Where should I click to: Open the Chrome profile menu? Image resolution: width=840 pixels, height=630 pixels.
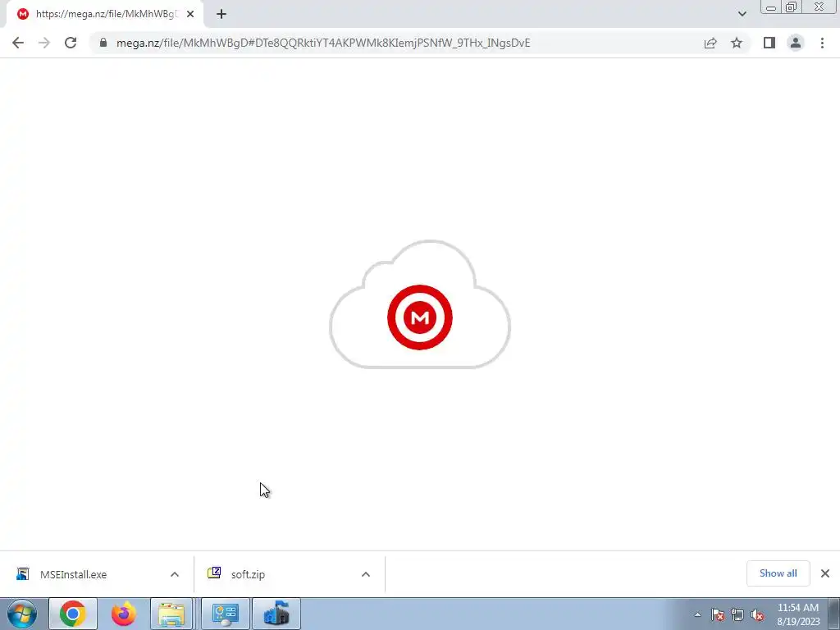pos(796,43)
